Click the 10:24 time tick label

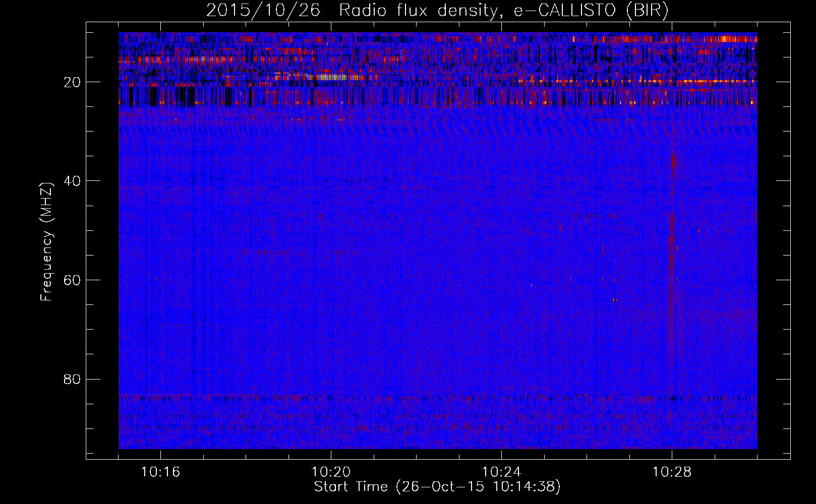tap(501, 472)
